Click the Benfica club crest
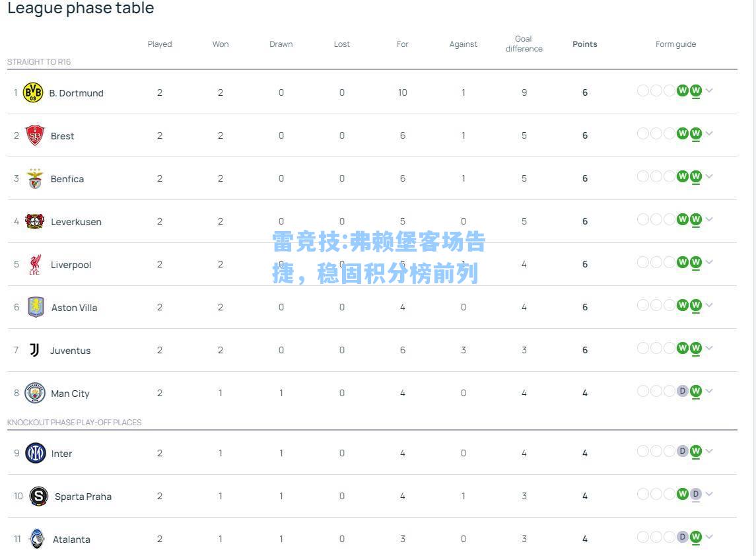This screenshot has height=556, width=756. [x=35, y=178]
